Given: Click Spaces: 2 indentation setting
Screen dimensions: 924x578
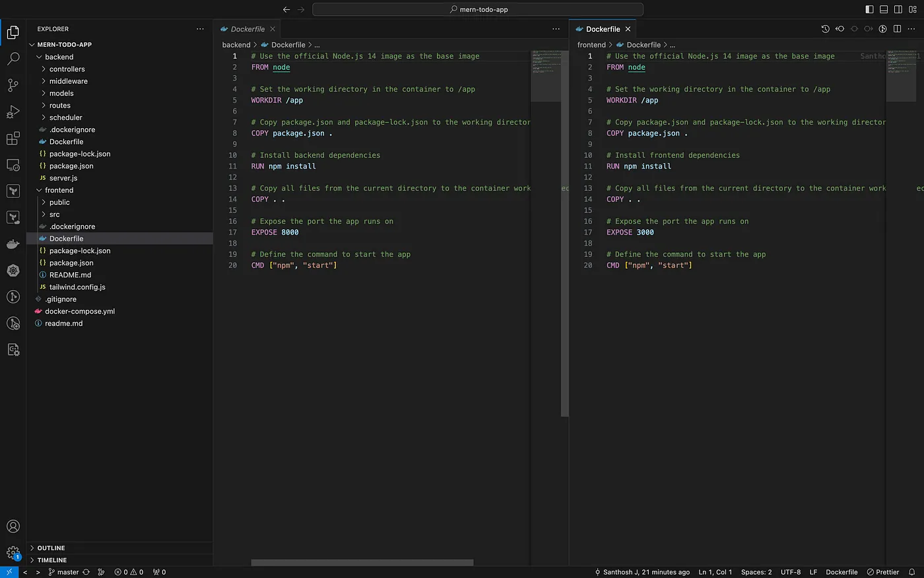Looking at the screenshot, I should (x=756, y=572).
